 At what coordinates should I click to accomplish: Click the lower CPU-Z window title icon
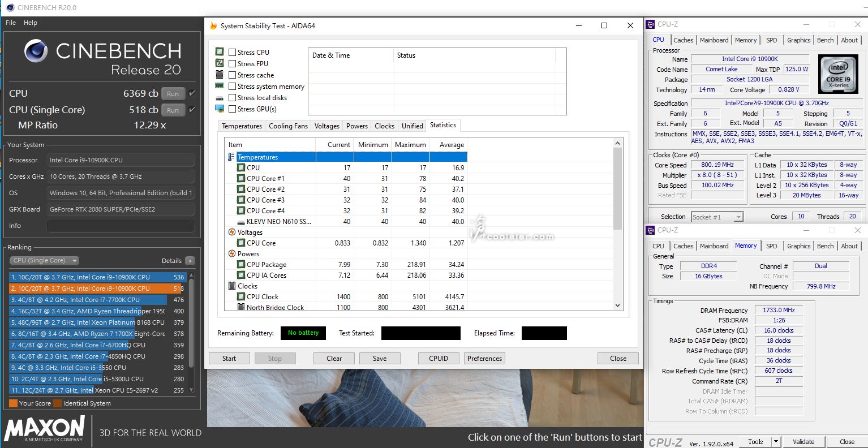pyautogui.click(x=651, y=230)
